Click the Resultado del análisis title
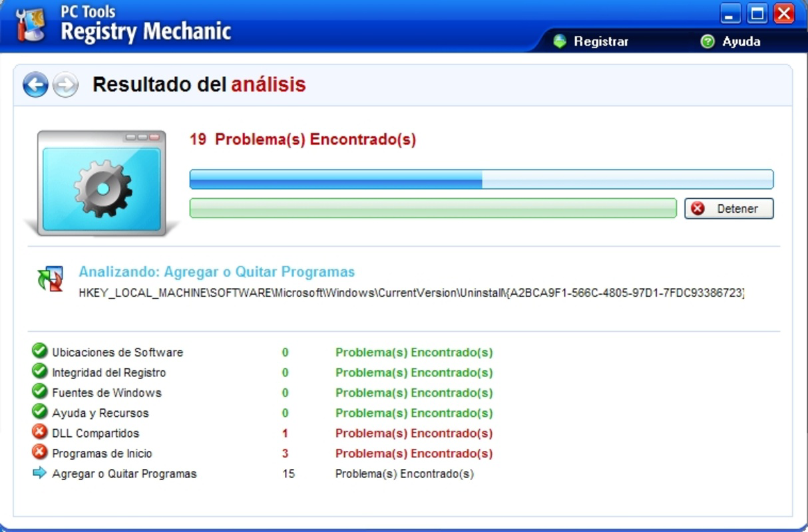Screen dimensions: 808x532 (x=199, y=84)
